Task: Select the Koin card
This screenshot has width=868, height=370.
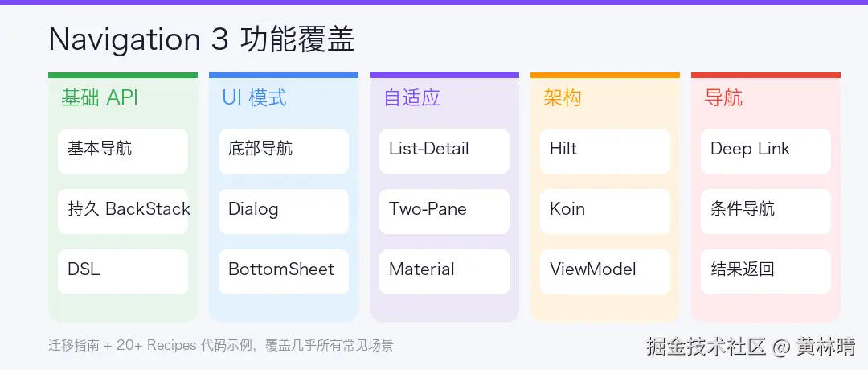Action: 604,211
